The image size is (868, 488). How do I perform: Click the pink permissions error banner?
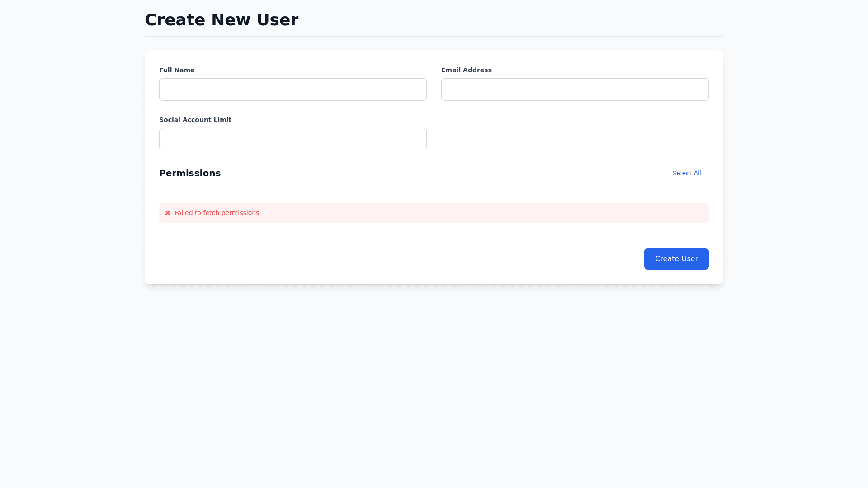[x=434, y=213]
